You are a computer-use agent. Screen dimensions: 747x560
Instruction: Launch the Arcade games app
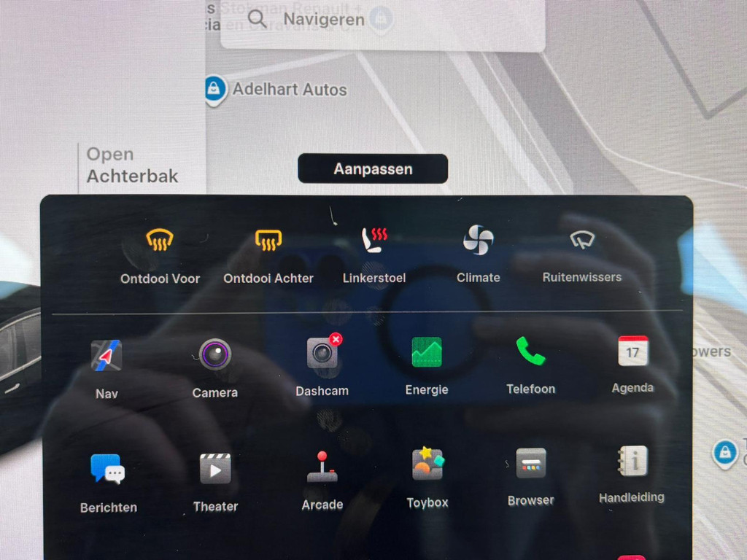322,467
